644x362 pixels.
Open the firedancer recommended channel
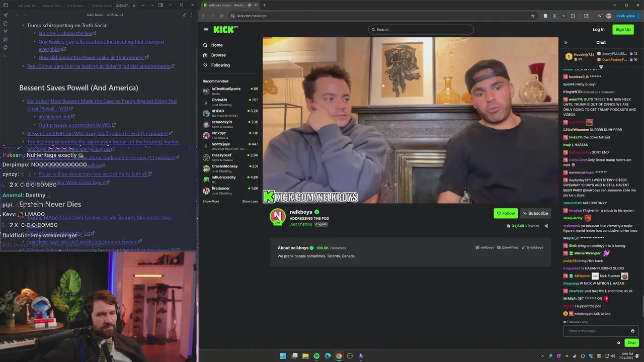[230, 191]
